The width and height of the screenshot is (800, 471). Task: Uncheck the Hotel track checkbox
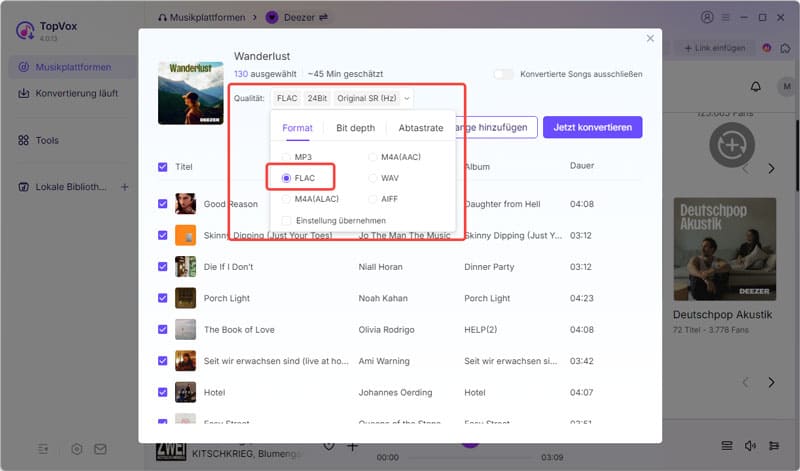coord(163,392)
